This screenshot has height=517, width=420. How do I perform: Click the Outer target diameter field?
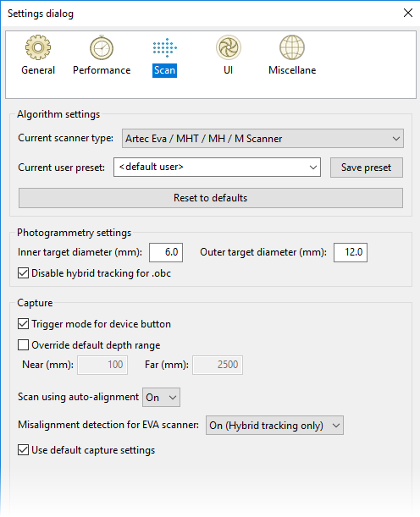point(351,252)
